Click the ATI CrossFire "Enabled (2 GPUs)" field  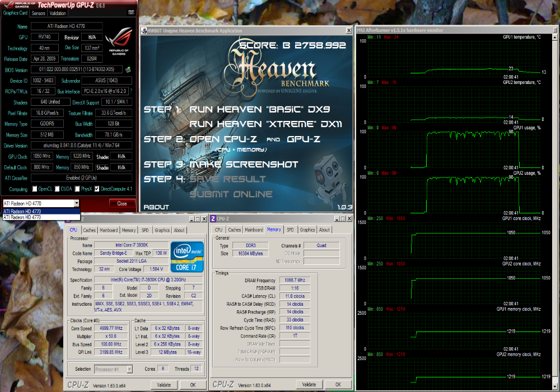click(x=81, y=178)
